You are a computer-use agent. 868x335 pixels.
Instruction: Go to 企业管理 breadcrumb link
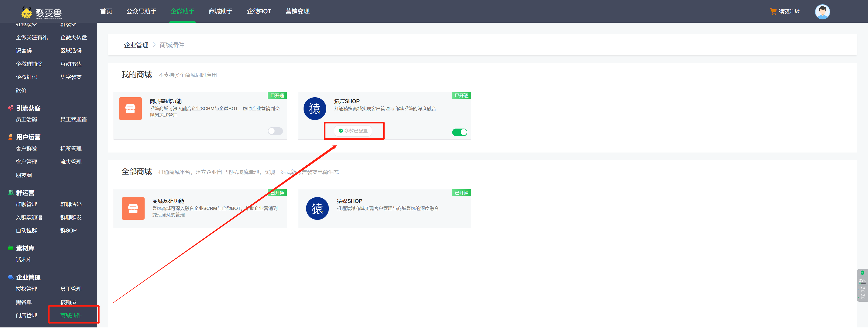point(136,45)
